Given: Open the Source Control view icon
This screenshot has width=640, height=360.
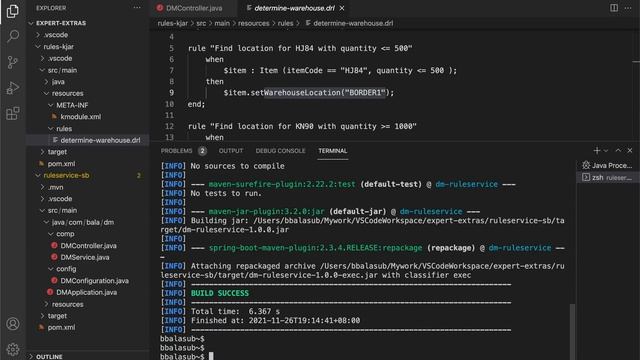Looking at the screenshot, I should [13, 62].
